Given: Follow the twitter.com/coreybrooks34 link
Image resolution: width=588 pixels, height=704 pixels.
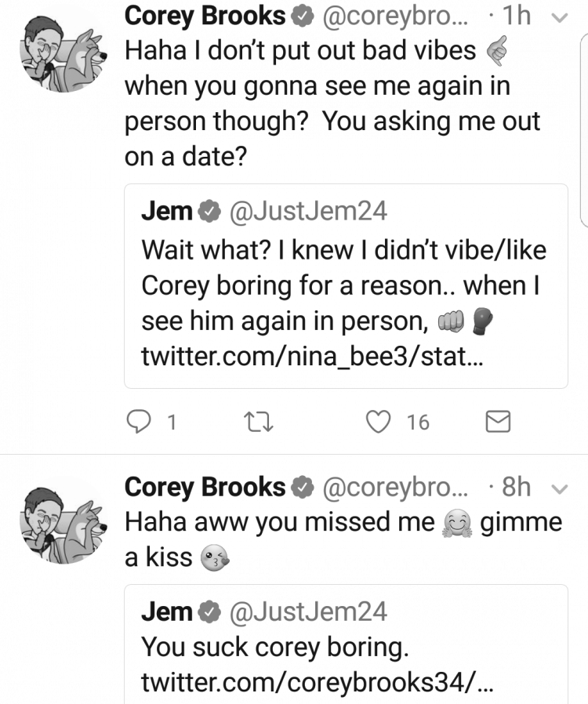Looking at the screenshot, I should click(318, 683).
